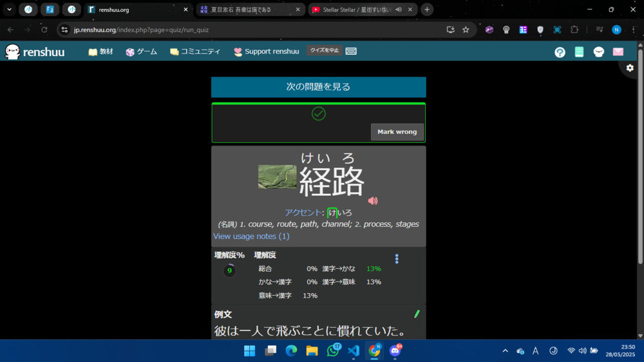Image resolution: width=644 pixels, height=362 pixels.
Task: Click the green pencil edit icon beside 例文
Action: click(x=417, y=314)
